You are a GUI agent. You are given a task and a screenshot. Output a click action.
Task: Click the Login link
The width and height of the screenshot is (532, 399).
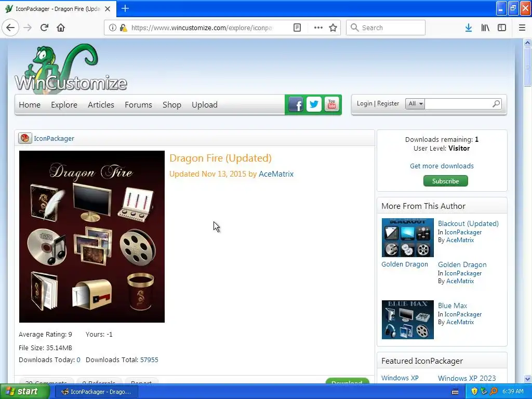[364, 103]
